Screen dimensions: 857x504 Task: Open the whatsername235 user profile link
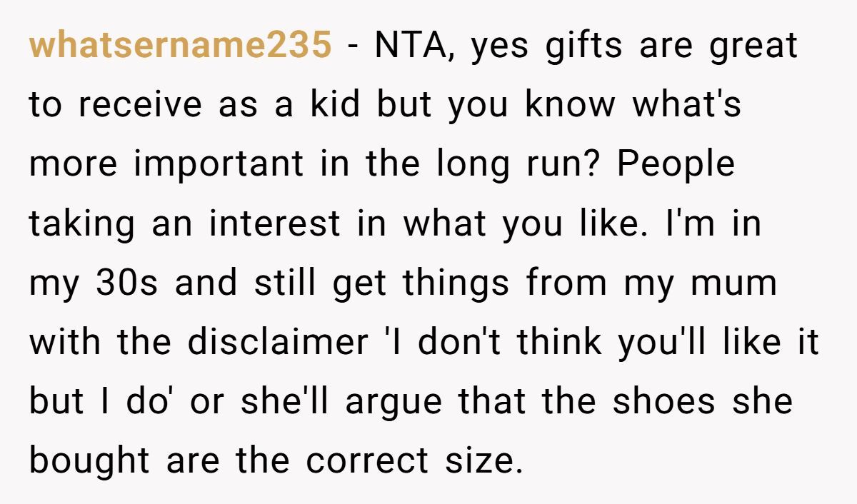[180, 46]
